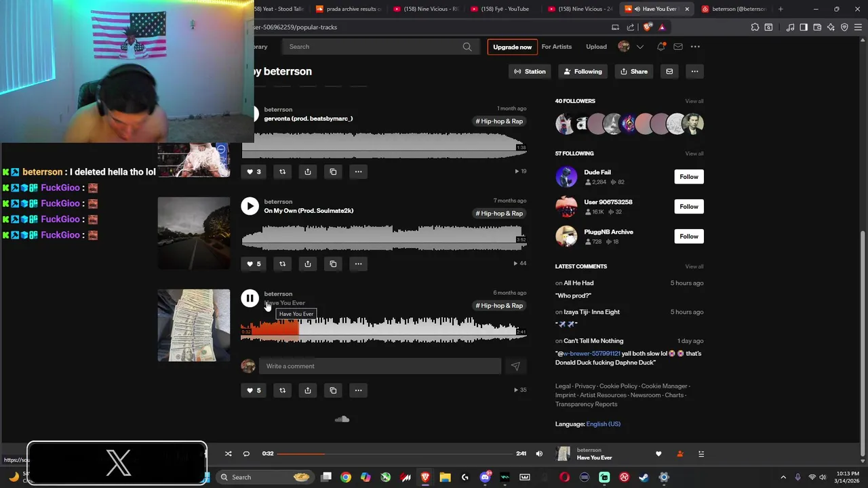Open notifications bell
Viewport: 868px width, 488px height.
661,47
